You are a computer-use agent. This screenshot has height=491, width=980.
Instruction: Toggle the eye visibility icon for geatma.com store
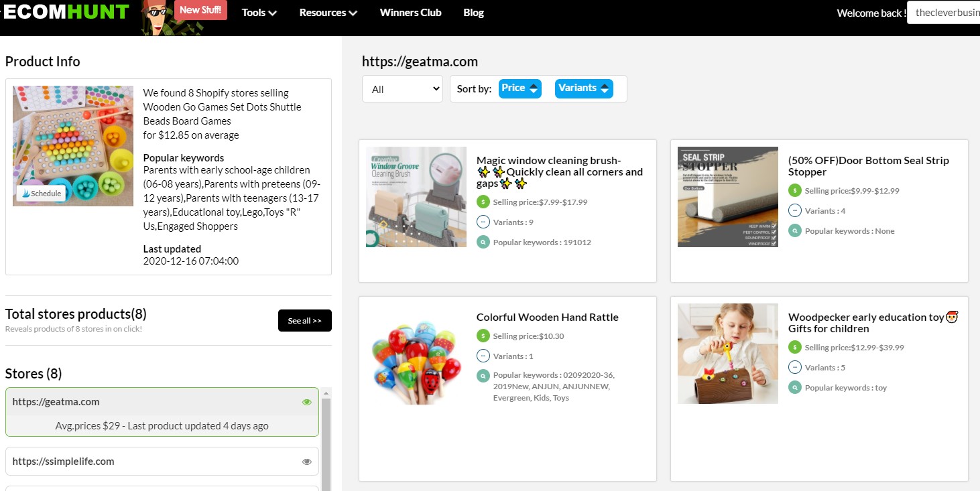(x=307, y=401)
